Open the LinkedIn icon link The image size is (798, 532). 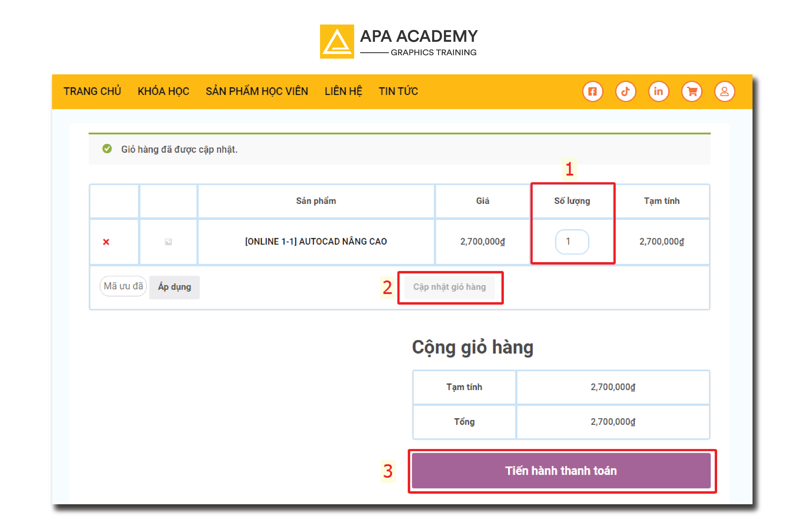coord(658,91)
